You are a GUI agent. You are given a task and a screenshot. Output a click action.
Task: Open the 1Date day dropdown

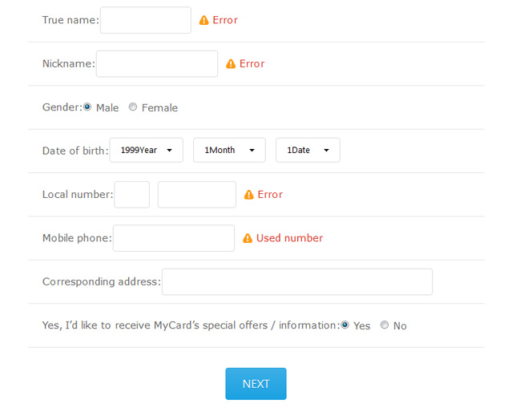pos(308,150)
